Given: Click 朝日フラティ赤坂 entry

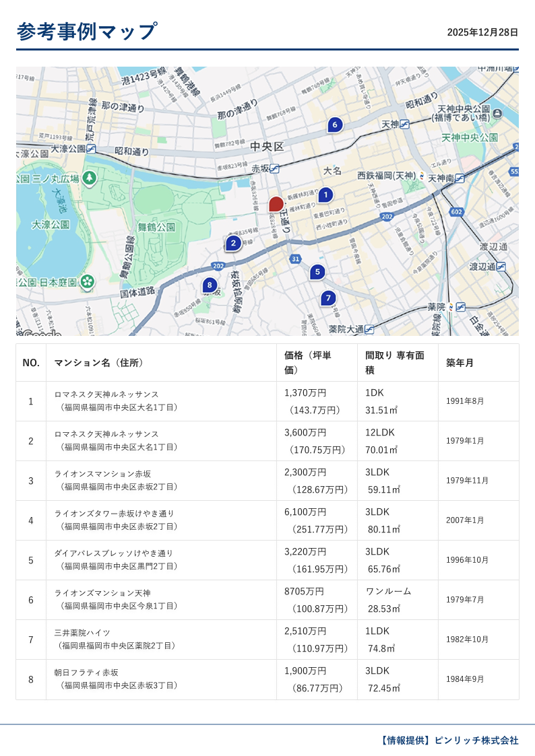Looking at the screenshot, I should coord(86,672).
